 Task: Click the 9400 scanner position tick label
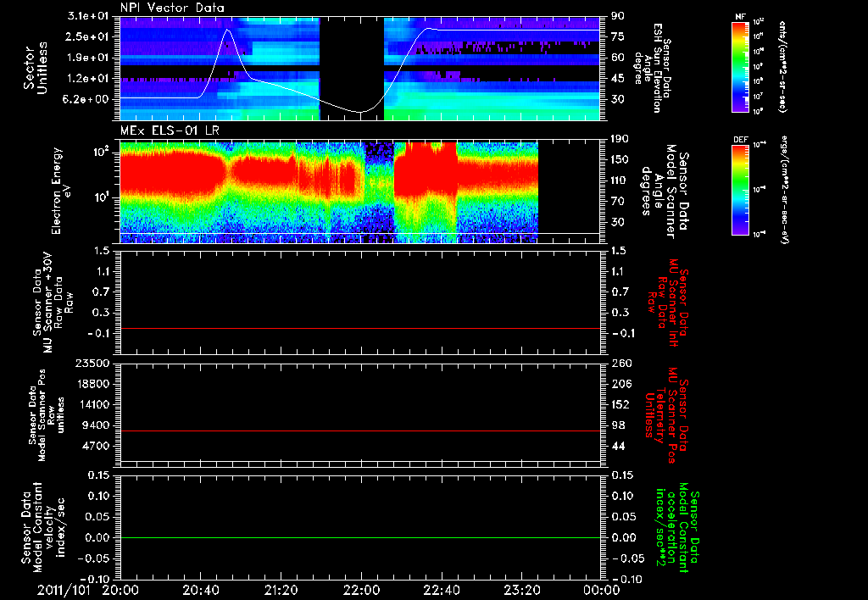click(x=97, y=425)
